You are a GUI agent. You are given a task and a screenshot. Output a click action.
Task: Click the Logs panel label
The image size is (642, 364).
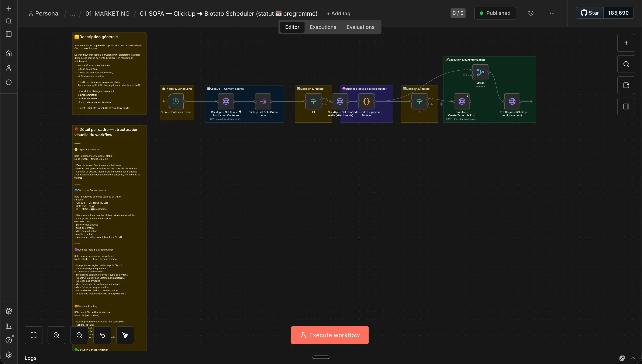pyautogui.click(x=31, y=358)
